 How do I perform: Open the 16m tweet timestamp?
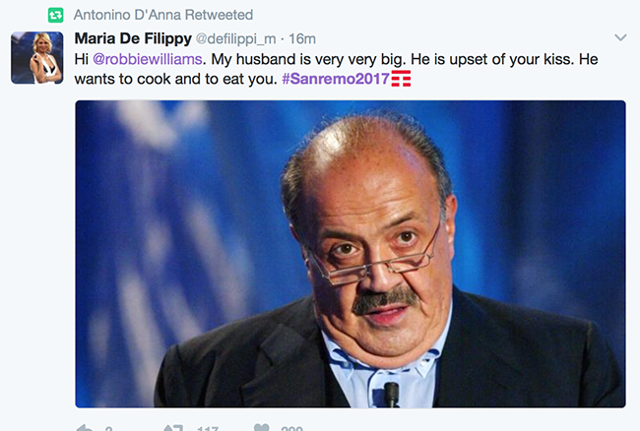coord(303,39)
